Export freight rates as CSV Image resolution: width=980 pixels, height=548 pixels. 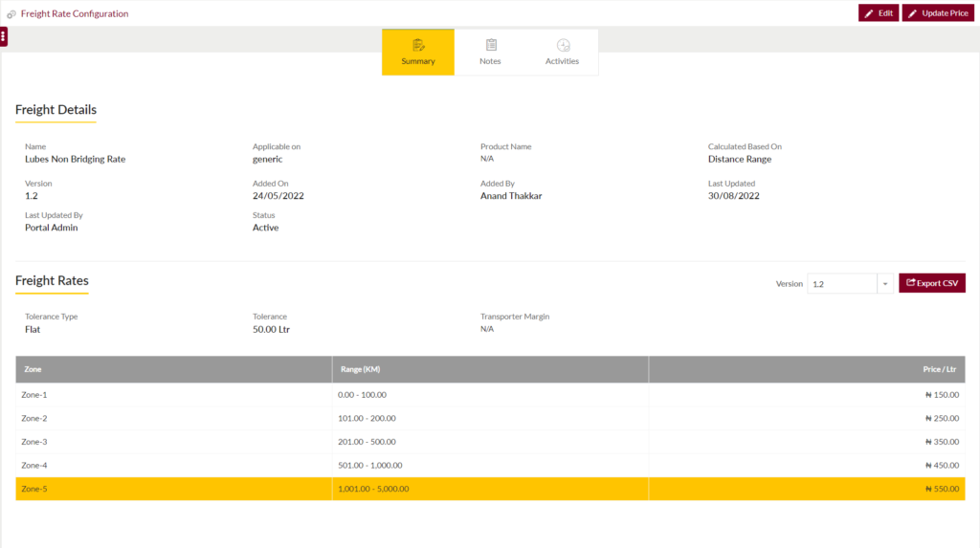(932, 283)
